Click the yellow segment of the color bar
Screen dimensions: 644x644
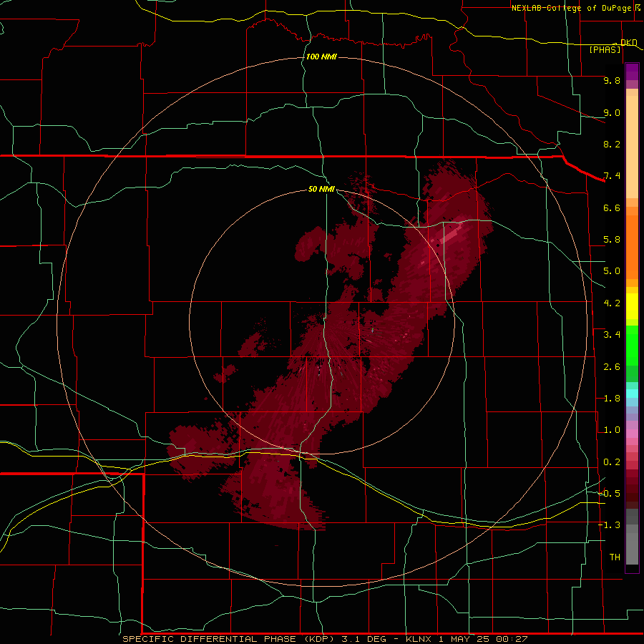pos(632,306)
